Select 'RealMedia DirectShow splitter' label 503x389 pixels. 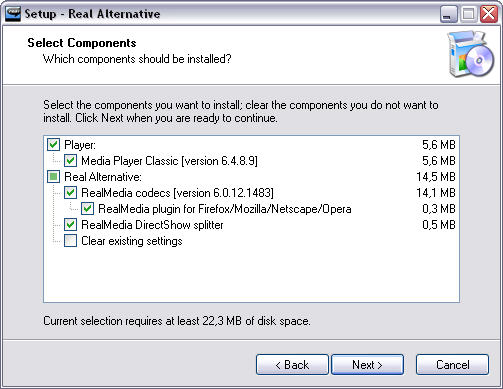(152, 225)
